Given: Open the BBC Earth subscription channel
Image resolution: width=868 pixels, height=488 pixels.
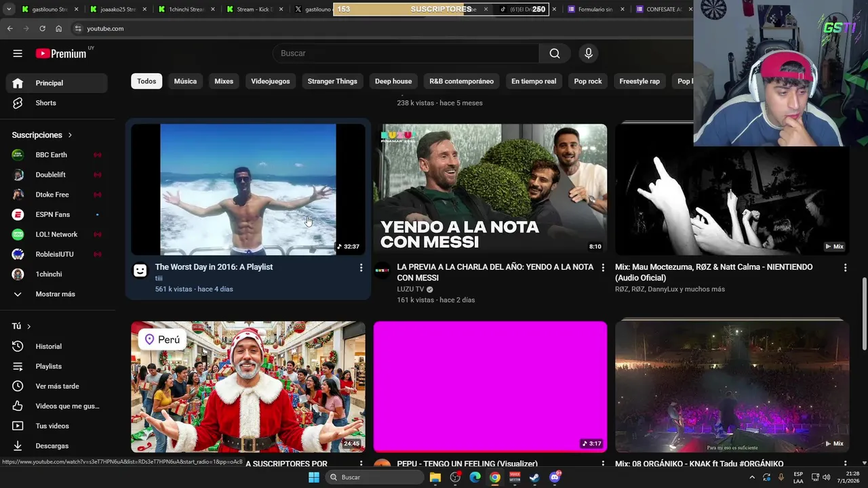Looking at the screenshot, I should point(57,155).
